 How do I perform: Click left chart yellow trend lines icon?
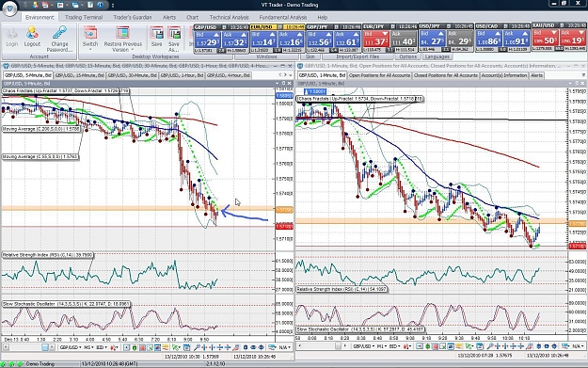tap(166, 347)
